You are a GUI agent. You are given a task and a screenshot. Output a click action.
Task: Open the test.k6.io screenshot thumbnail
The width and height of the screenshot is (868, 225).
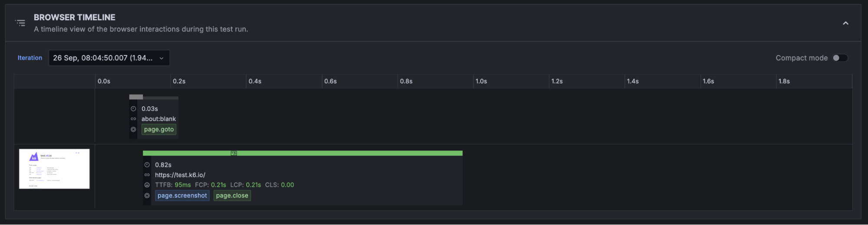[54, 169]
